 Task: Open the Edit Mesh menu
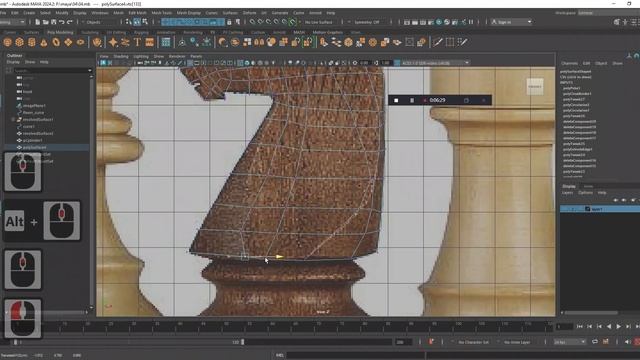(x=138, y=13)
